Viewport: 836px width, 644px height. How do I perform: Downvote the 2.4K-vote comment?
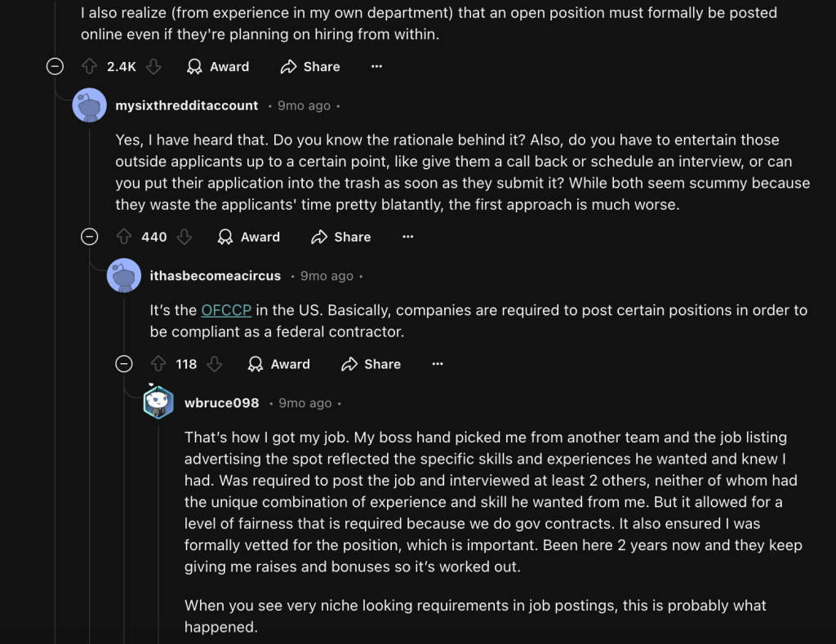(154, 67)
